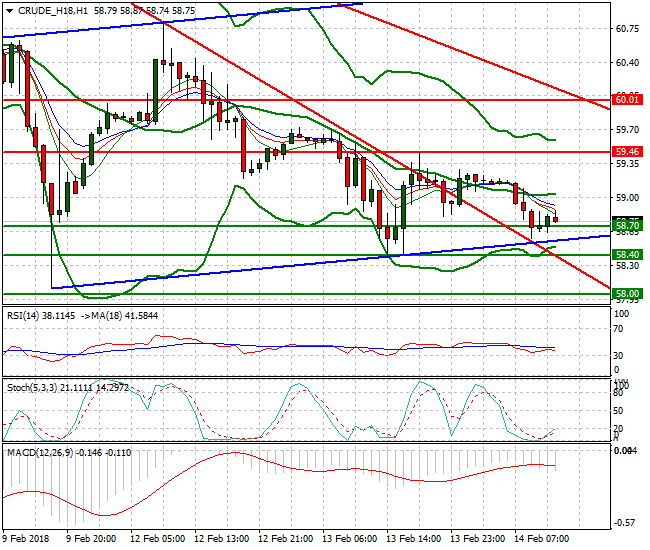Select the 59.35 price scale value
The image size is (650, 550).
coord(627,164)
